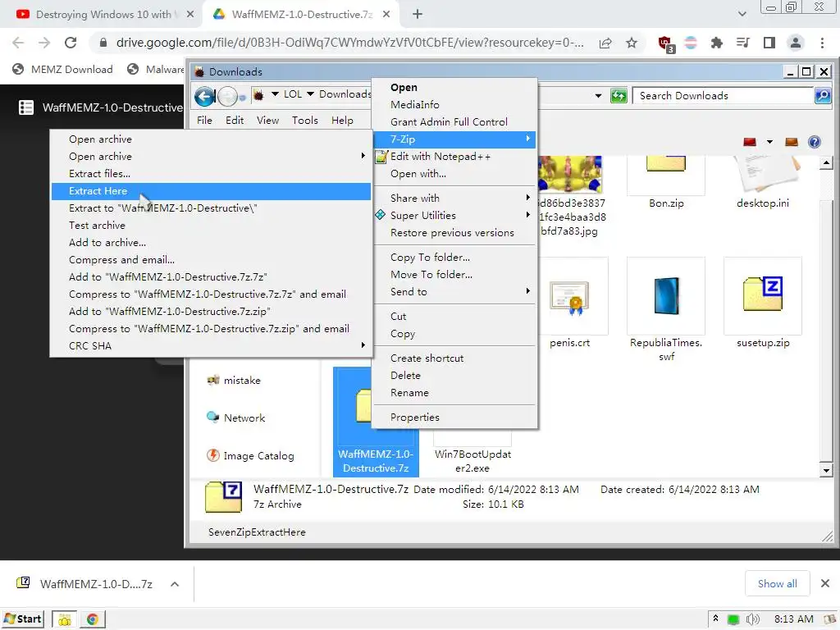Open Chrome three-dot menu
The image size is (840, 630).
(x=822, y=43)
